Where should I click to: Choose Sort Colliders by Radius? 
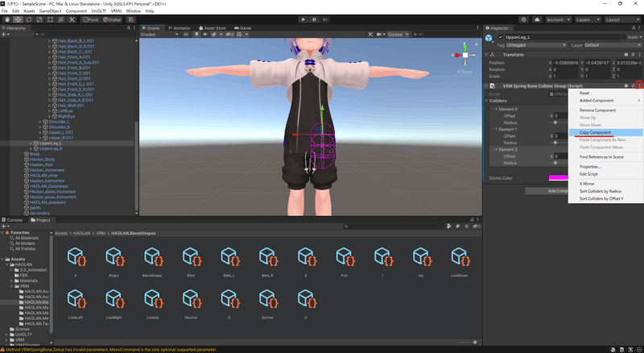606,191
